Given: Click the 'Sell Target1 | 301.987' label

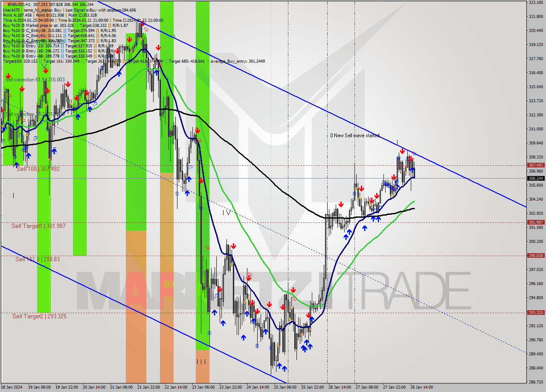Looking at the screenshot, I should 38,226.
